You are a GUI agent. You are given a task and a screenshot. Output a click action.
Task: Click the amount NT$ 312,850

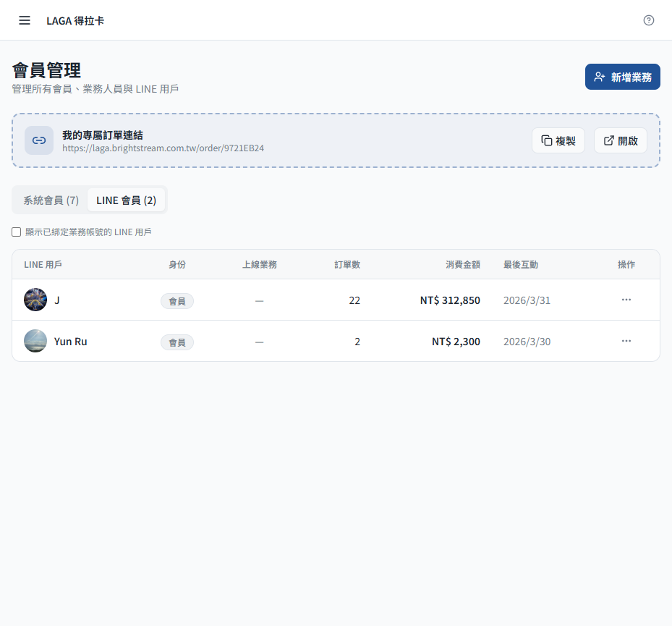[x=450, y=300]
